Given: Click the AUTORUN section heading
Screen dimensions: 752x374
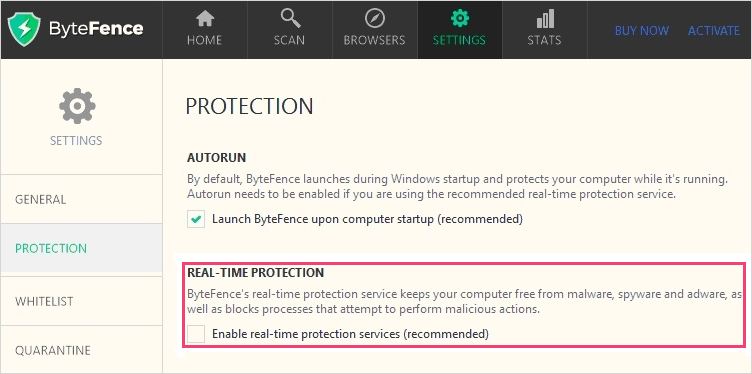Looking at the screenshot, I should (x=216, y=158).
